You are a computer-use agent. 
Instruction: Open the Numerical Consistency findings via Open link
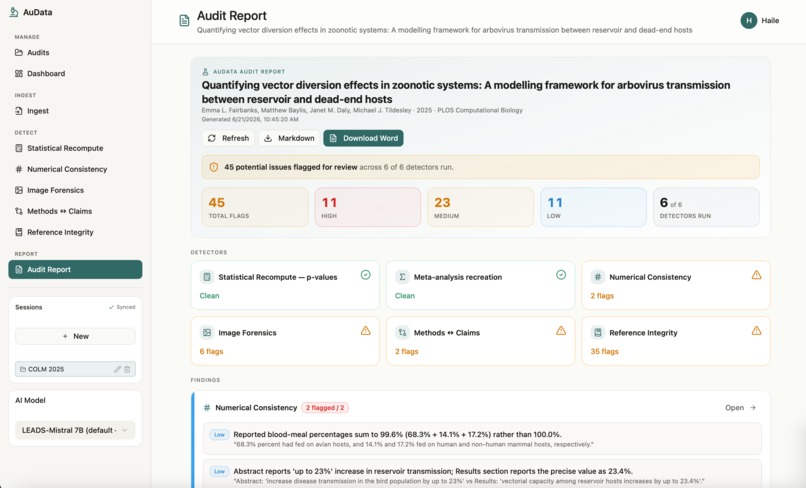(740, 408)
